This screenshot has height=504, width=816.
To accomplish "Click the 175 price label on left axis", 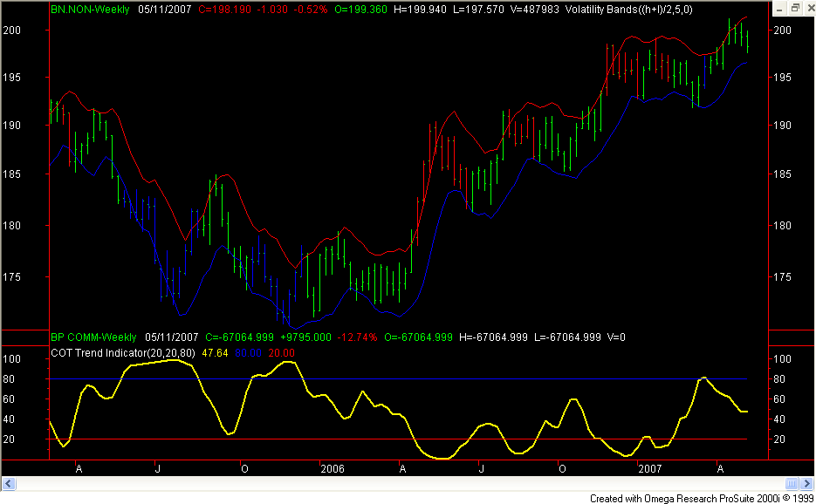I will 11,276.
